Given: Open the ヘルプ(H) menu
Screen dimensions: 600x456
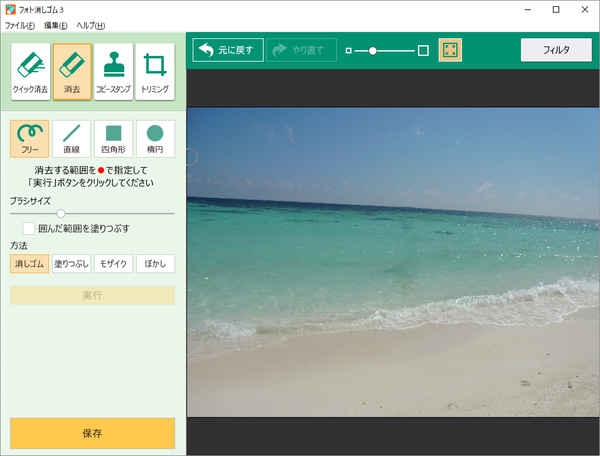Looking at the screenshot, I should pyautogui.click(x=91, y=26).
